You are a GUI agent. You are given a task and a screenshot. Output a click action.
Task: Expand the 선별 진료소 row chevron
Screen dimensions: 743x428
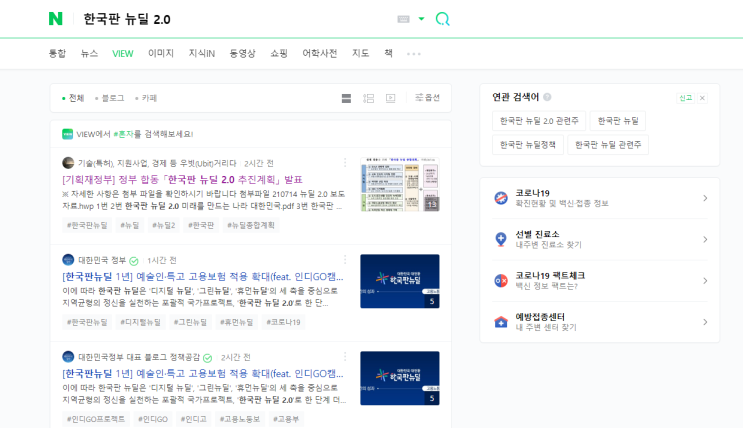click(x=705, y=239)
